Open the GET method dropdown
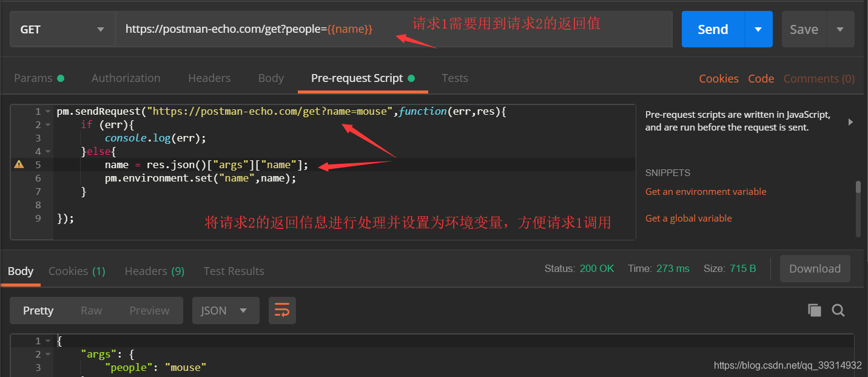Image resolution: width=868 pixels, height=377 pixels. point(62,29)
